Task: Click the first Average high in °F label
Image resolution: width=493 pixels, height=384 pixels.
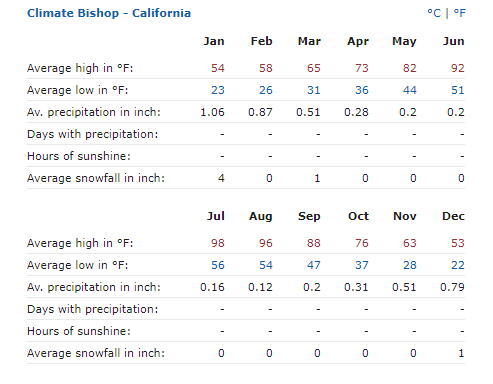Action: (80, 68)
